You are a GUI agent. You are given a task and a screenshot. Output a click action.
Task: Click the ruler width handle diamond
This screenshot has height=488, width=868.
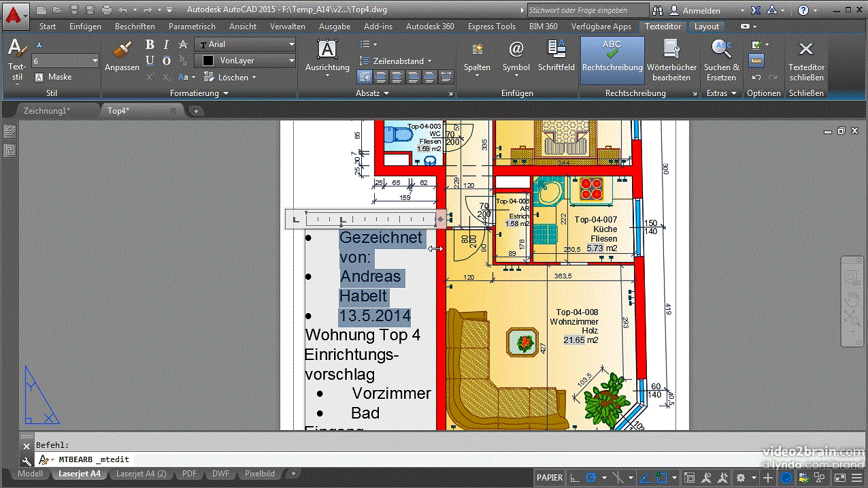click(441, 219)
